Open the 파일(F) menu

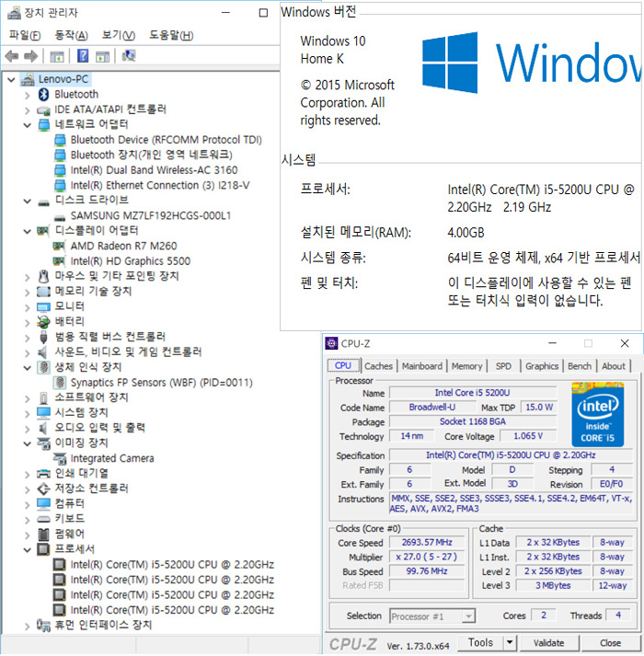tap(25, 35)
